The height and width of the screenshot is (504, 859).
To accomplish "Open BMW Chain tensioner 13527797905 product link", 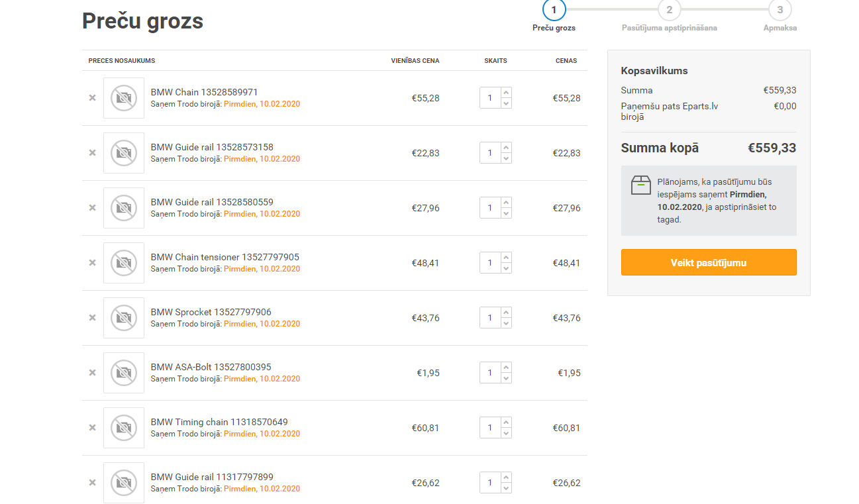I will tap(225, 257).
